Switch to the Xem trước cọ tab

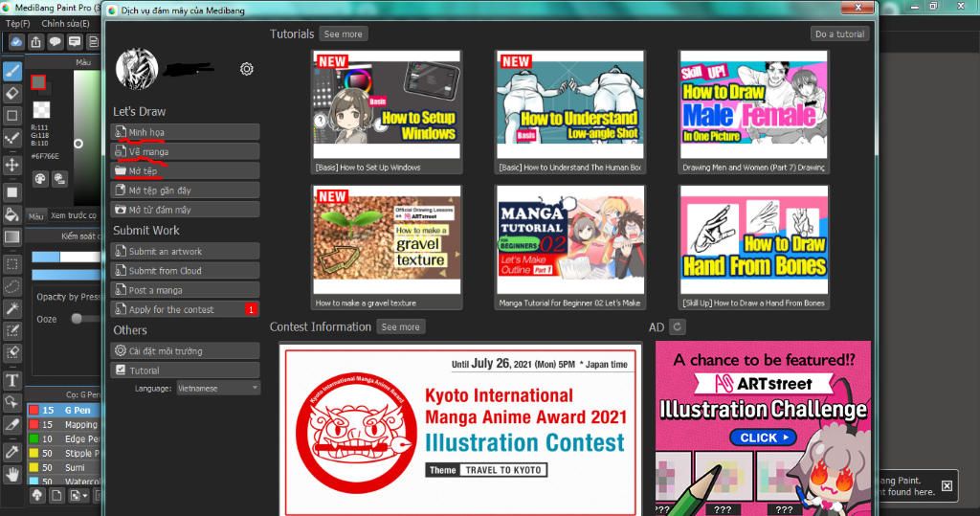(x=74, y=215)
